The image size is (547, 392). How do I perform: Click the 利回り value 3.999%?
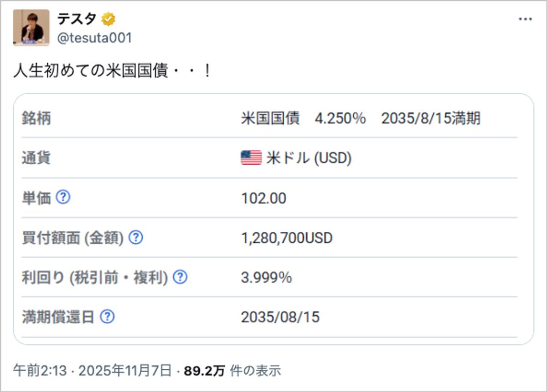(x=267, y=276)
